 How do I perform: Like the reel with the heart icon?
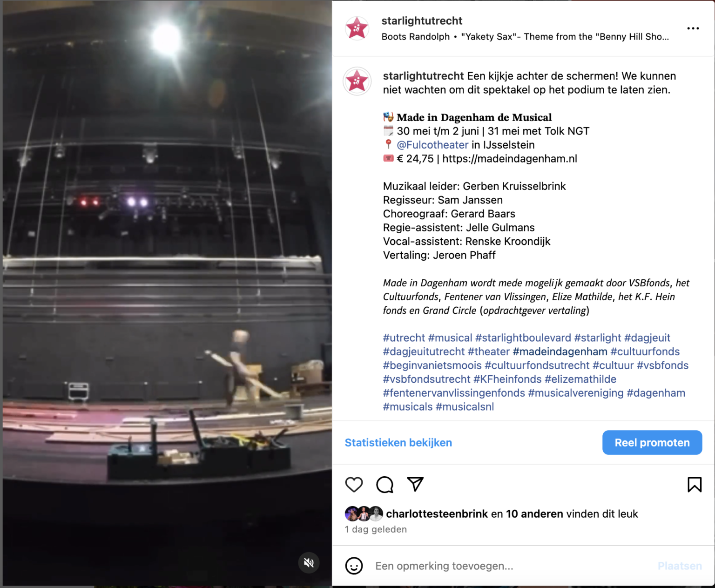tap(354, 485)
